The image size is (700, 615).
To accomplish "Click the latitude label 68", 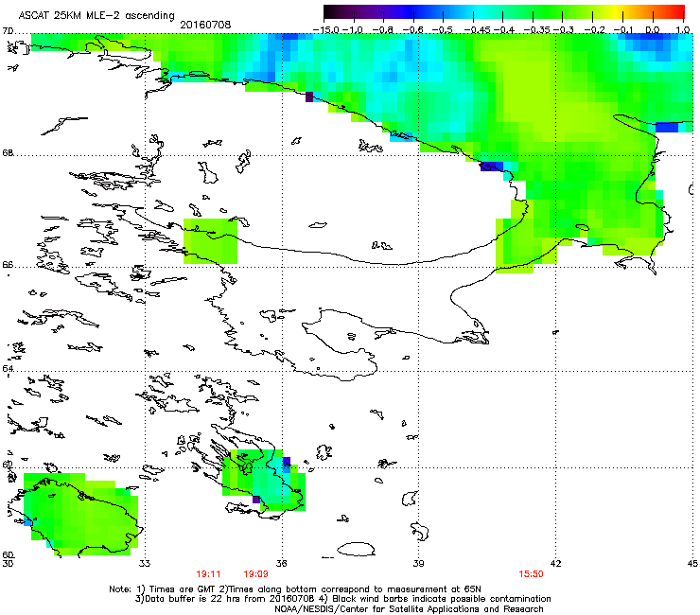I will [8, 153].
